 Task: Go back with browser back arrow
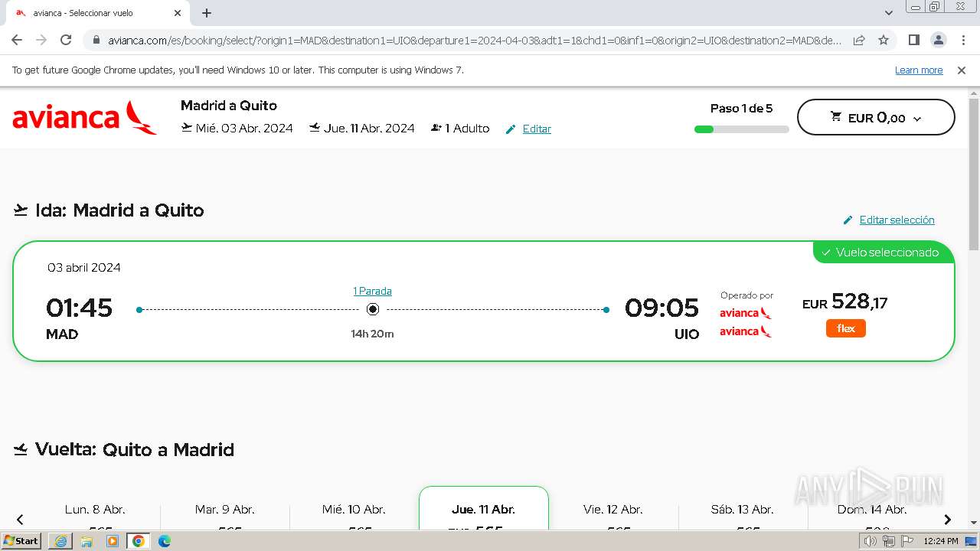tap(17, 40)
